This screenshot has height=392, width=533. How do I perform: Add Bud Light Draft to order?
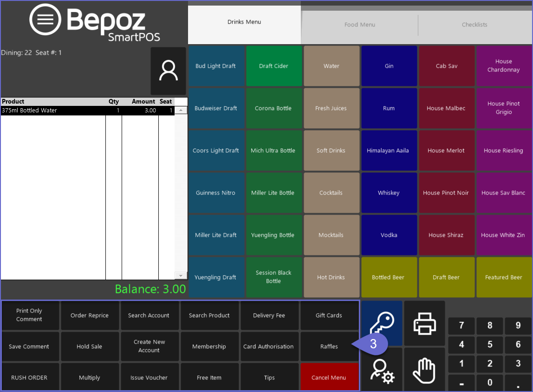tap(215, 66)
